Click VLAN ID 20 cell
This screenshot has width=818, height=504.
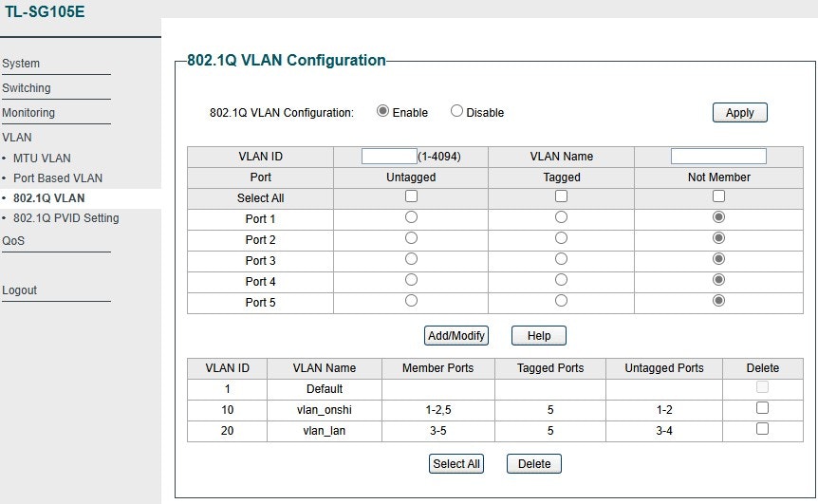pyautogui.click(x=228, y=431)
